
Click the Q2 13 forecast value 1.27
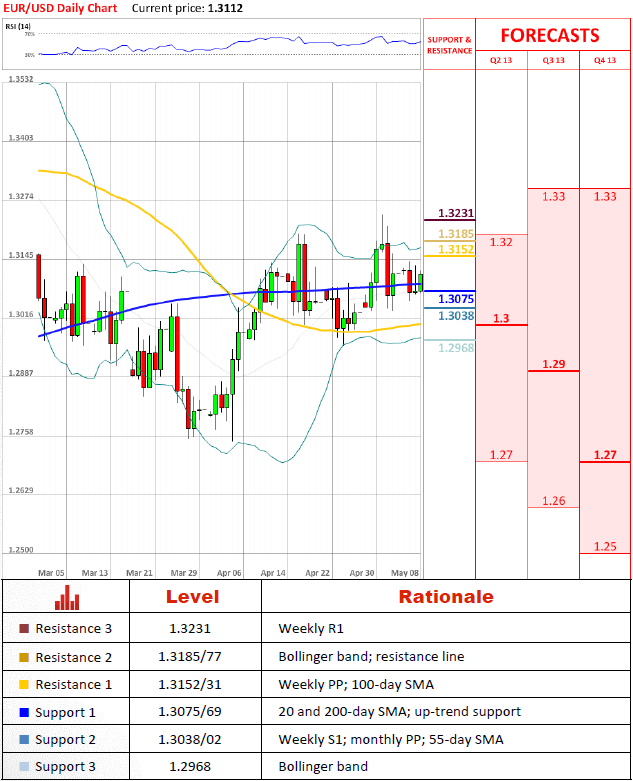[501, 455]
